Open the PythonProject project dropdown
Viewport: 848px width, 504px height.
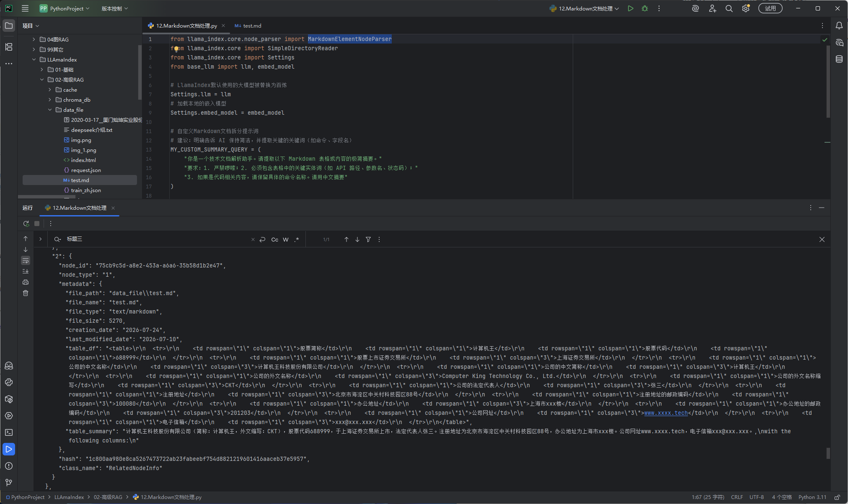[x=65, y=8]
